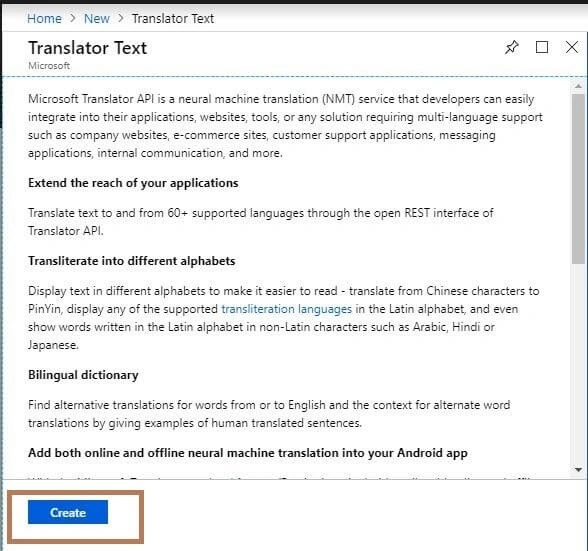Click the 'Add both online and offline' heading
This screenshot has width=588, height=551.
click(248, 453)
